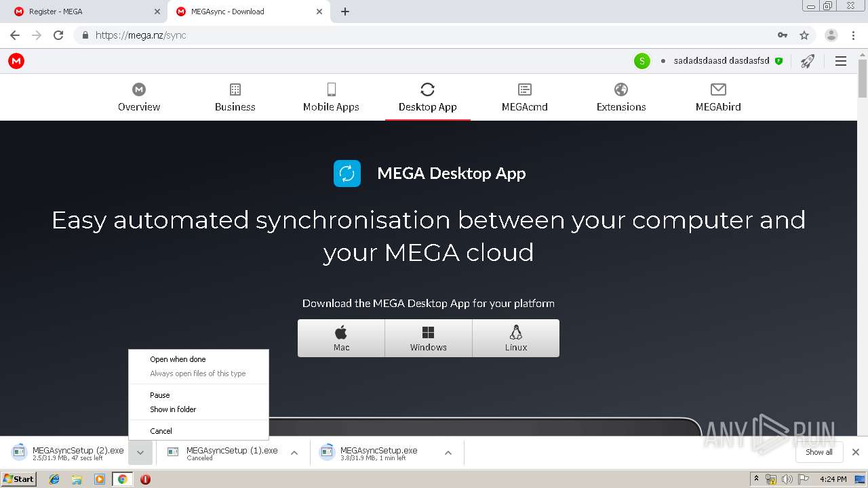Click the taskbar clock 4:24 PM
This screenshot has width=868, height=488.
tap(833, 479)
